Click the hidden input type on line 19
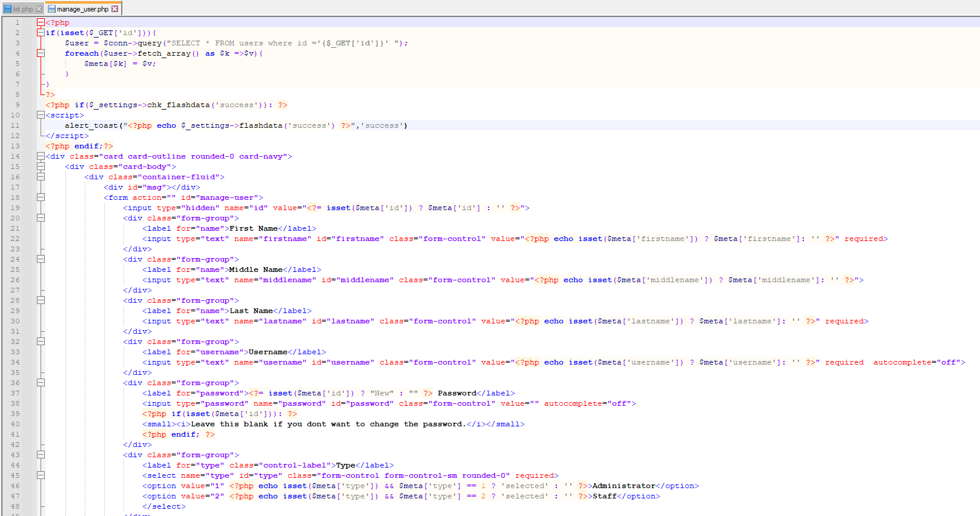Image resolution: width=980 pixels, height=516 pixels. tap(188, 208)
